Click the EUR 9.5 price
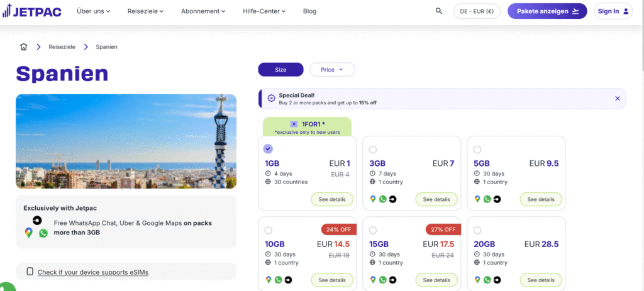 point(544,163)
